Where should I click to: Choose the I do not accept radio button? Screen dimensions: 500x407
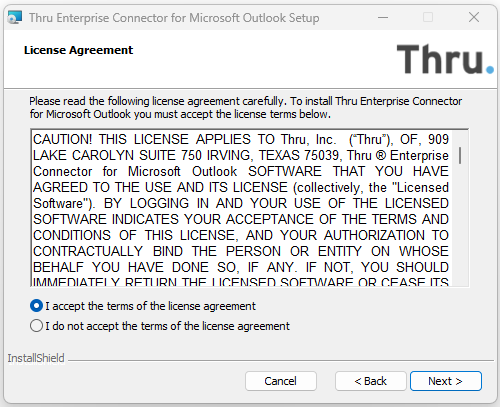(36, 326)
